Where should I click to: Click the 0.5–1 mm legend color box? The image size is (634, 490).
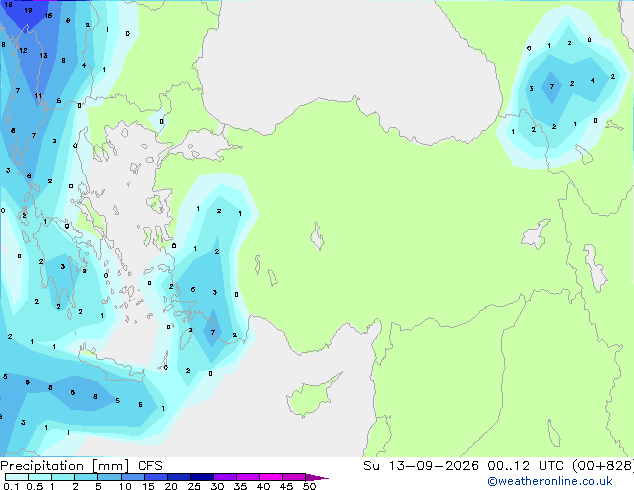40,477
